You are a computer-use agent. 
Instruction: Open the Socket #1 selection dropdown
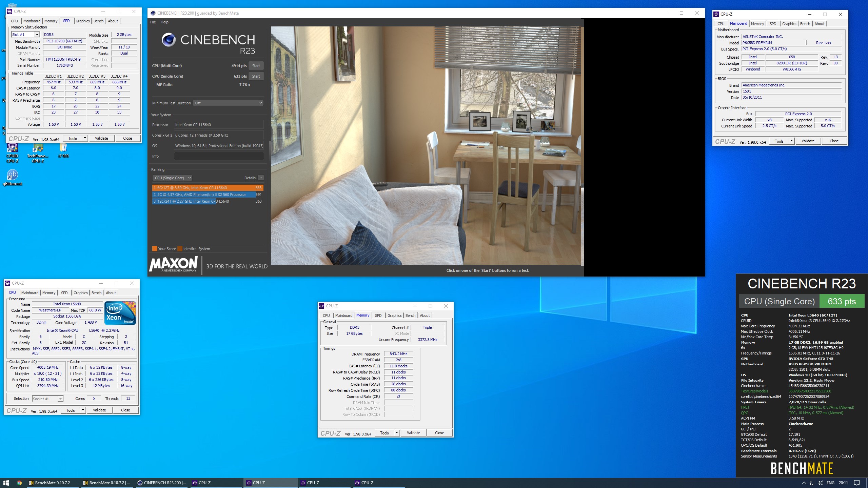[x=48, y=399]
